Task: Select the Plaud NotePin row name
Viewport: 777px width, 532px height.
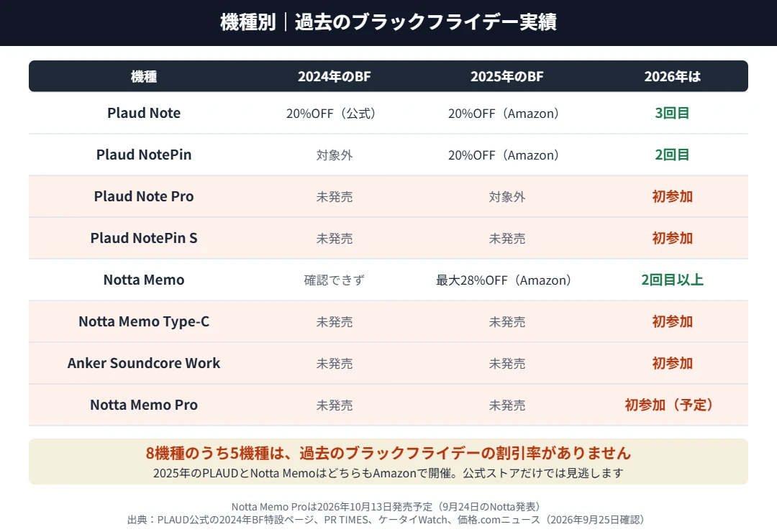Action: coord(144,155)
